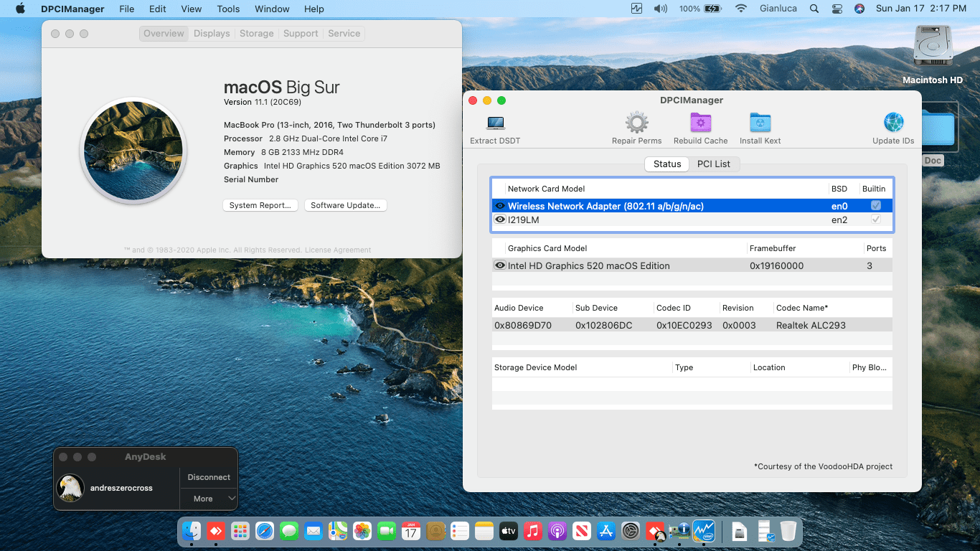Viewport: 980px width, 551px height.
Task: Open the Apple menu
Action: 20,9
